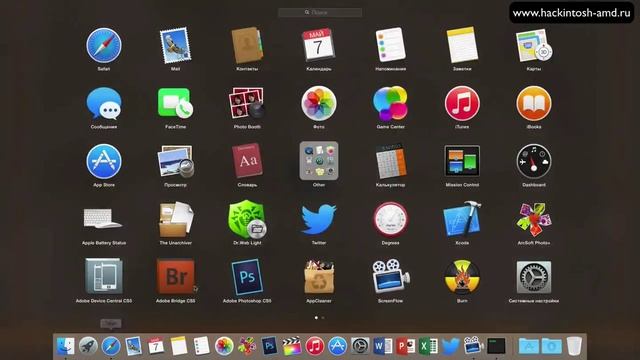Open Photo Booth
Viewport: 640px width, 360px height.
[x=247, y=104]
